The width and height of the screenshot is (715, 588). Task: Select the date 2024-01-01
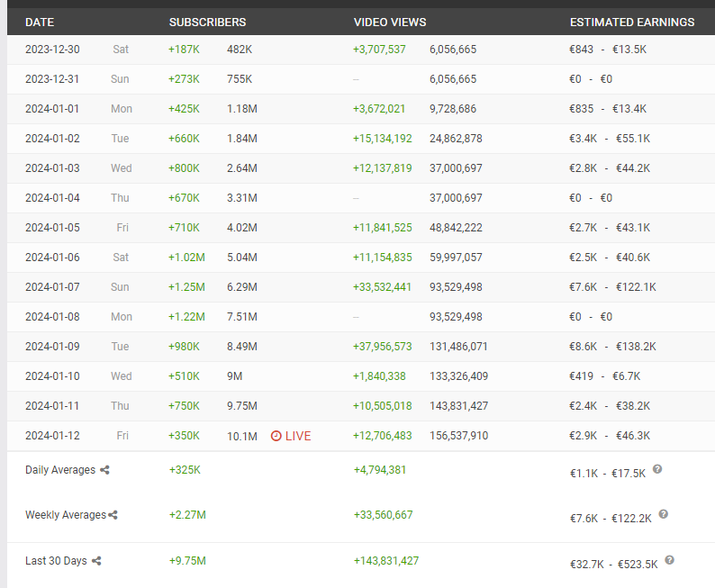[x=52, y=108]
